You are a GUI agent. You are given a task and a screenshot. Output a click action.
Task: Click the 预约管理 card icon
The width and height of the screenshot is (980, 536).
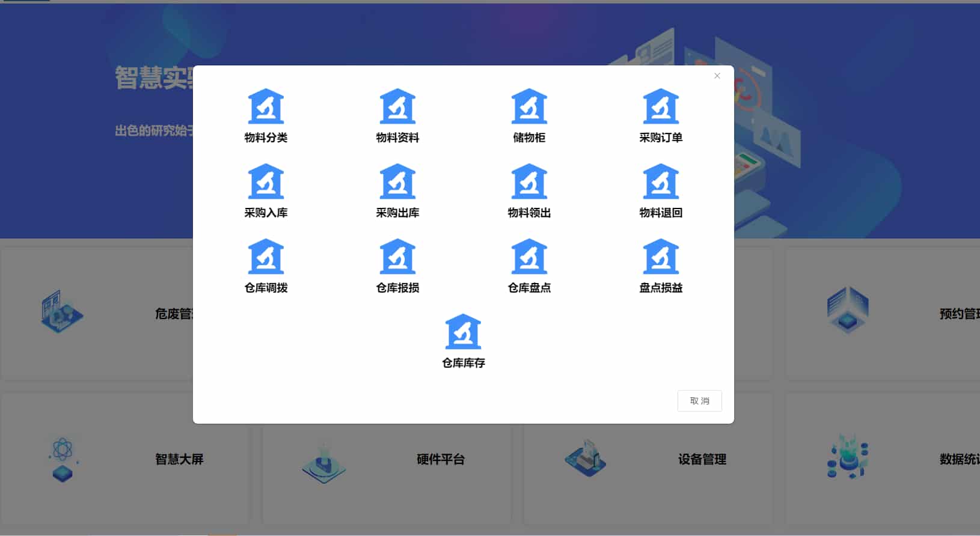848,309
